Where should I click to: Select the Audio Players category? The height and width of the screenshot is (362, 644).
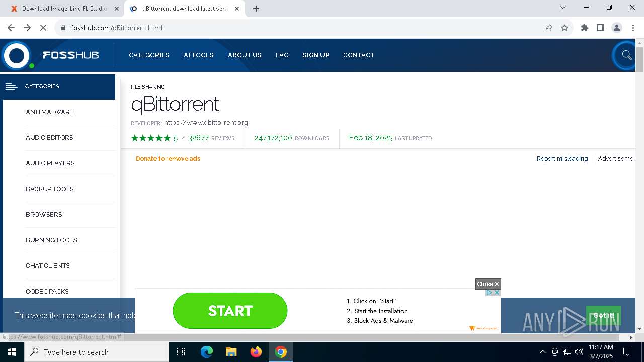click(50, 163)
